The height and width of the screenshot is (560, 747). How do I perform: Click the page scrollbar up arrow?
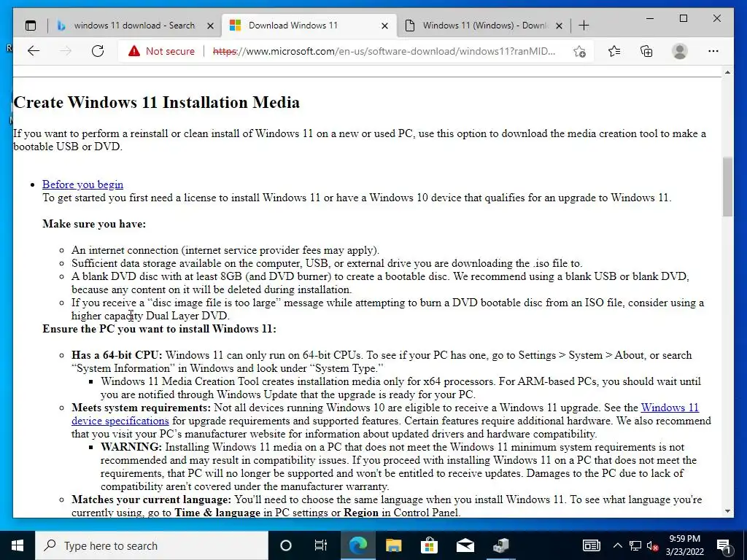pyautogui.click(x=727, y=72)
